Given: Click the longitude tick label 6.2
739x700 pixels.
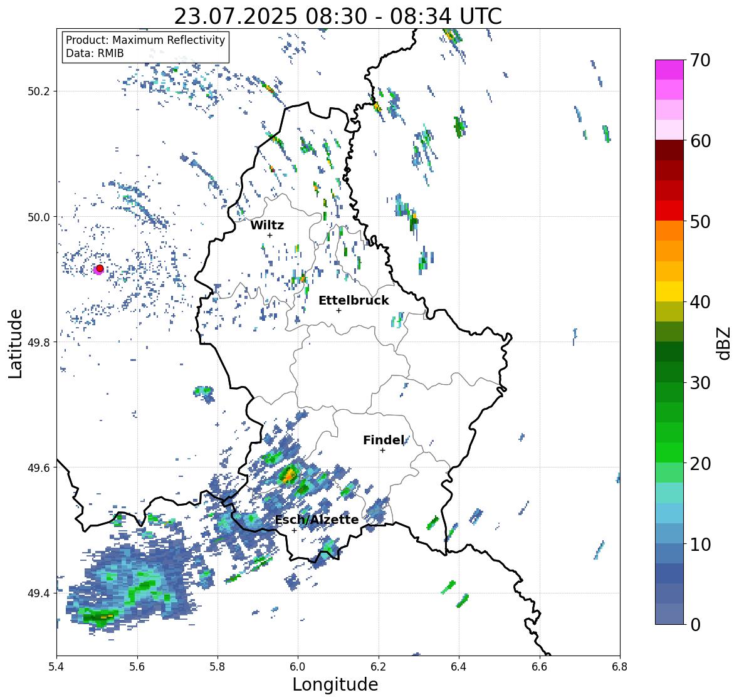Looking at the screenshot, I should click(379, 666).
